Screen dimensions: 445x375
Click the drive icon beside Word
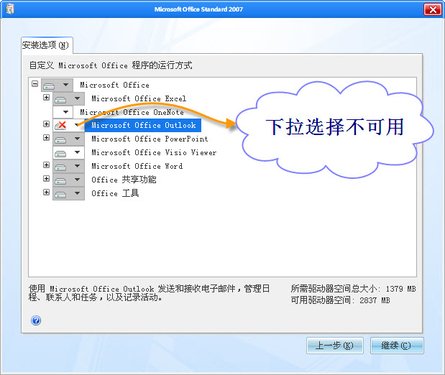pyautogui.click(x=61, y=167)
